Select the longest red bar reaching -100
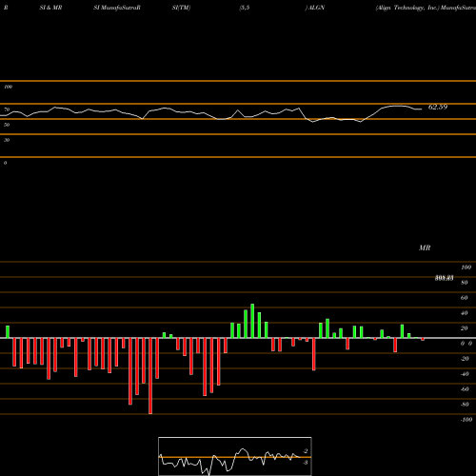 tap(150, 376)
